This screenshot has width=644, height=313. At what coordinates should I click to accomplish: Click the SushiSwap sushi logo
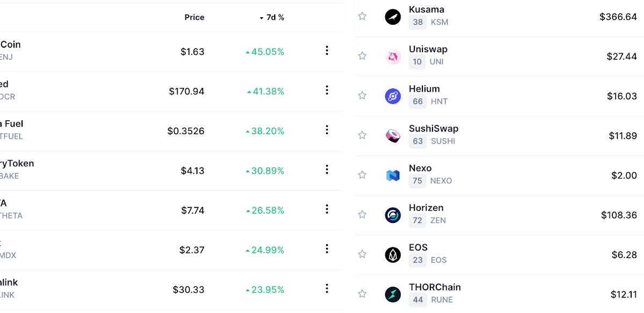pos(392,135)
